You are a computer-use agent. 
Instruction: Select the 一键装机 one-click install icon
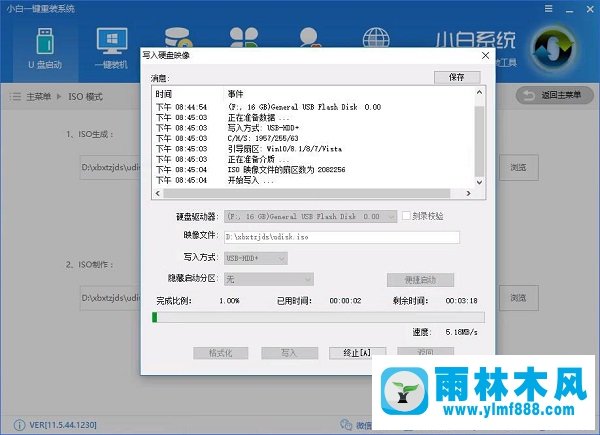(111, 50)
